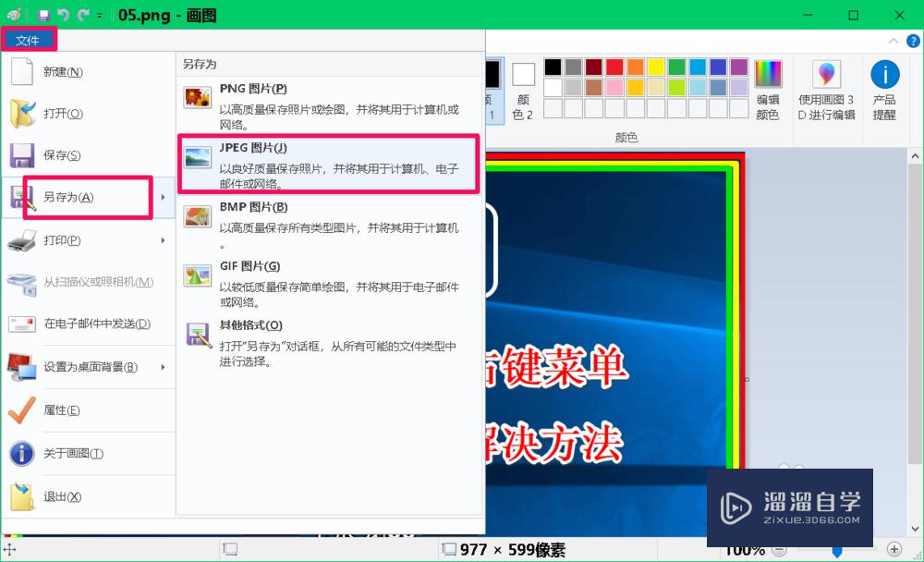Pick the orange color swatch
Image resolution: width=924 pixels, height=562 pixels.
pos(636,67)
